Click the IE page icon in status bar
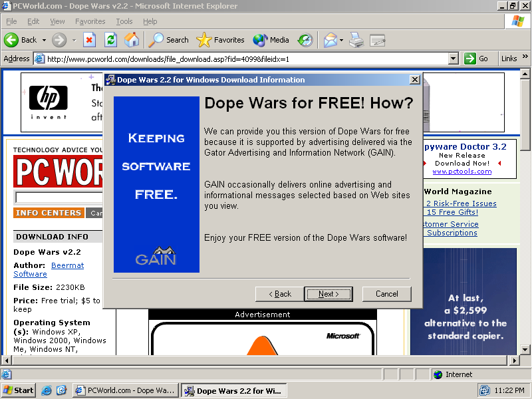 [6, 374]
